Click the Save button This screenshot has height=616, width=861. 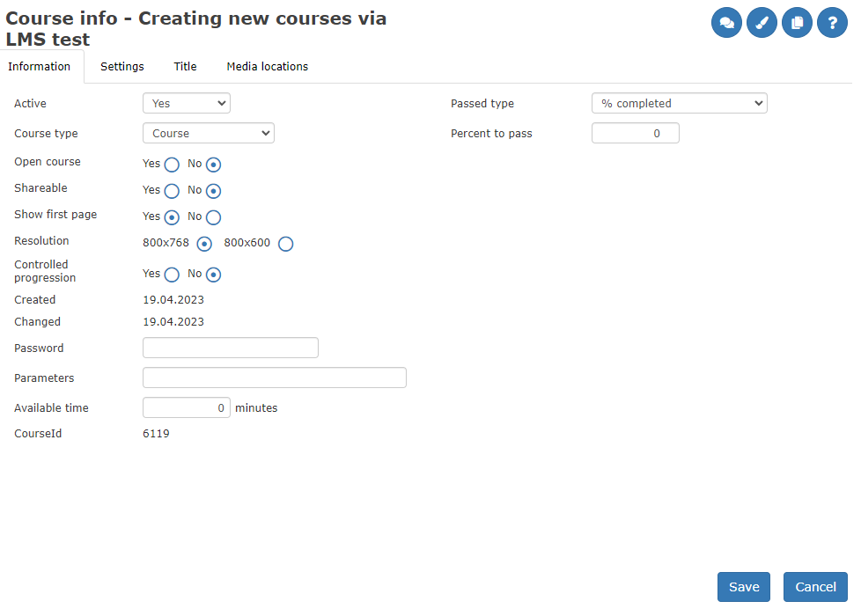tap(743, 587)
